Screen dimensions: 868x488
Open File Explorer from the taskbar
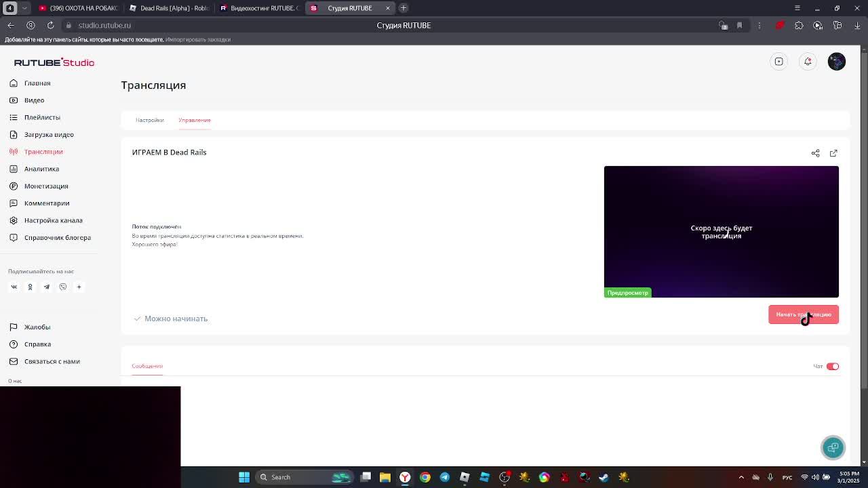tap(385, 477)
